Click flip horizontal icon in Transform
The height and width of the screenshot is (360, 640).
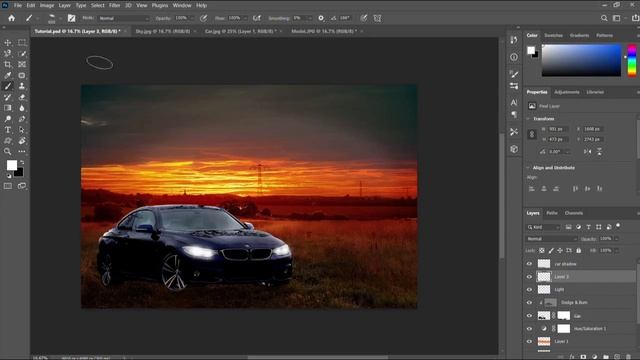click(x=587, y=151)
